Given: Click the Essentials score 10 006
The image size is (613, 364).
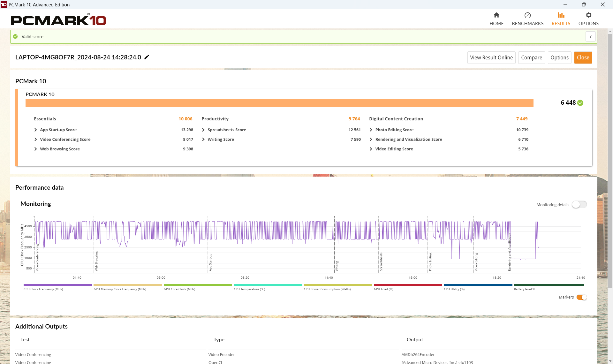Looking at the screenshot, I should [x=185, y=119].
